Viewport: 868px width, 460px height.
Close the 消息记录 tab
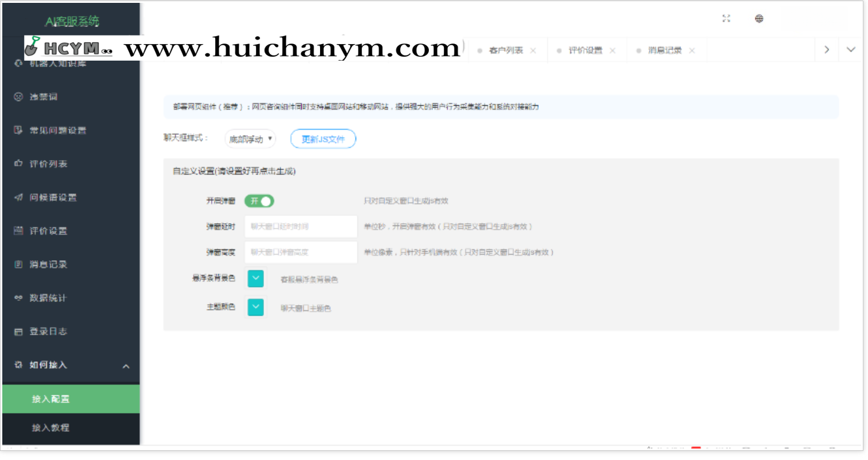[691, 50]
